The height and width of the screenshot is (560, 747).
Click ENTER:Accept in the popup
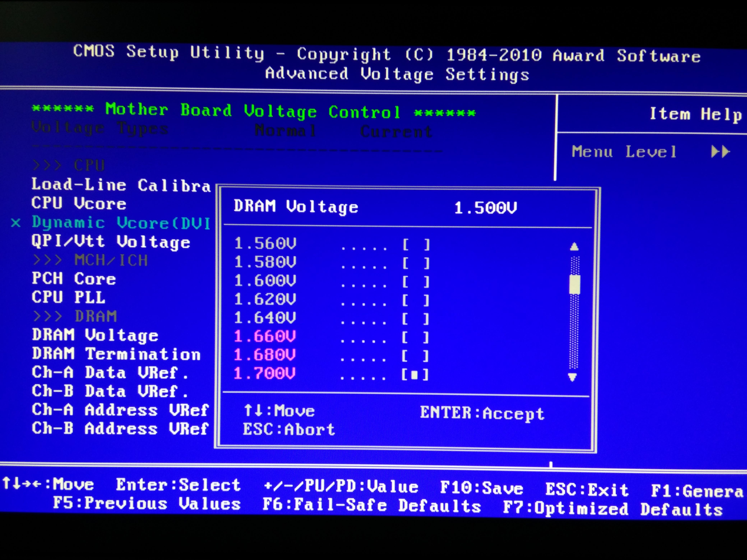[482, 413]
